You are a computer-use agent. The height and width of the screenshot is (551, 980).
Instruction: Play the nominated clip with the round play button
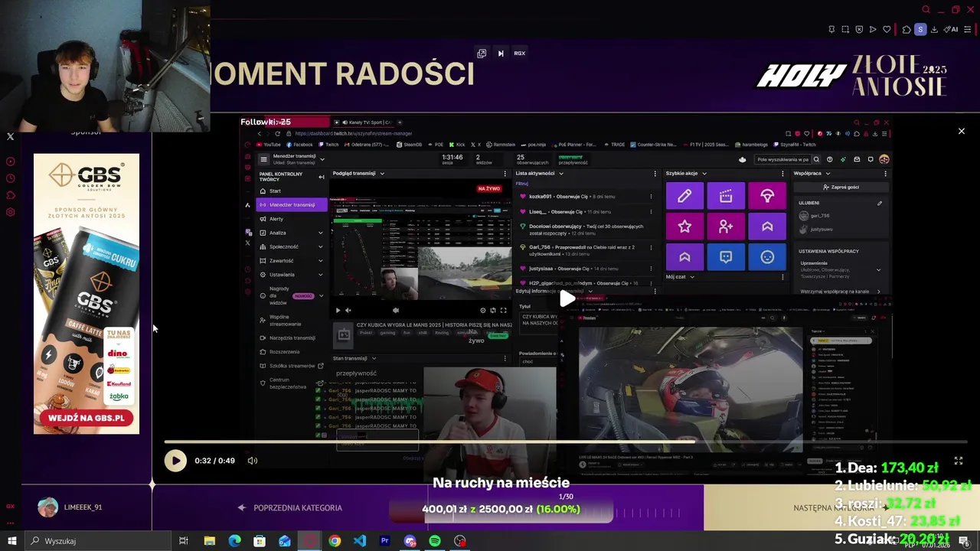[175, 461]
